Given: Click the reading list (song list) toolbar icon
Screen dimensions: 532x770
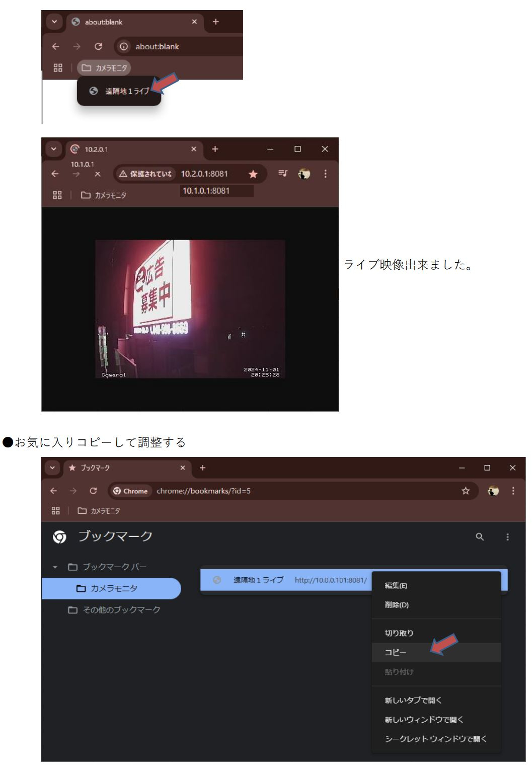Looking at the screenshot, I should [282, 174].
